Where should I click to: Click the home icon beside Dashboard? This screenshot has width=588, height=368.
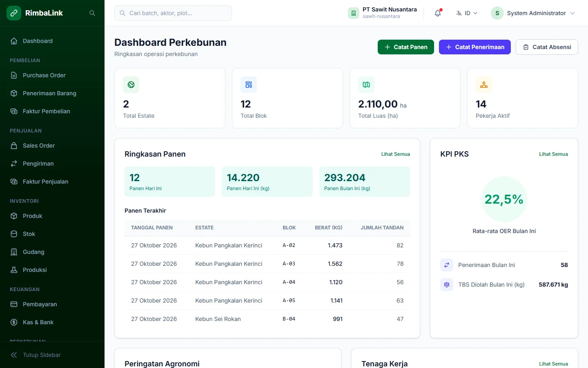[14, 41]
